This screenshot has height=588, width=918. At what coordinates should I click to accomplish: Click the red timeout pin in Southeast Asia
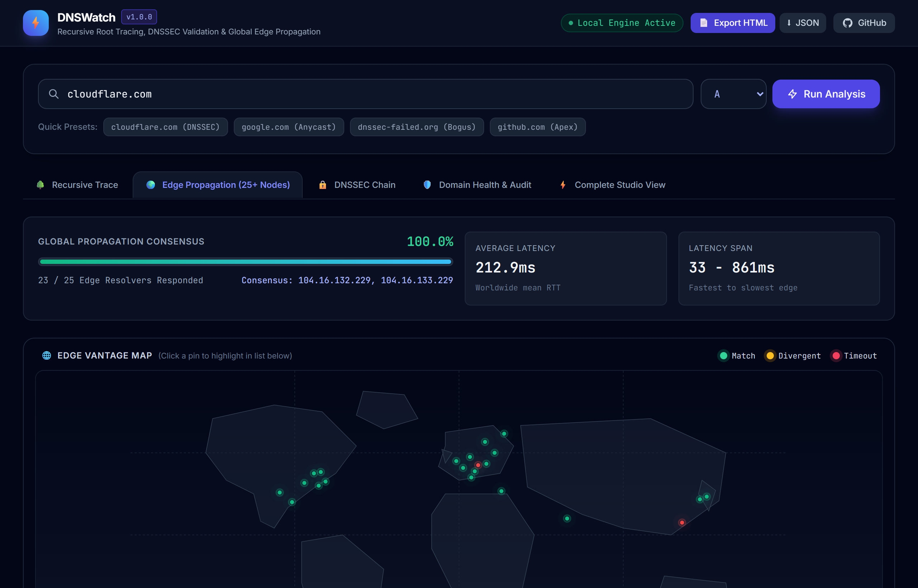tap(682, 522)
